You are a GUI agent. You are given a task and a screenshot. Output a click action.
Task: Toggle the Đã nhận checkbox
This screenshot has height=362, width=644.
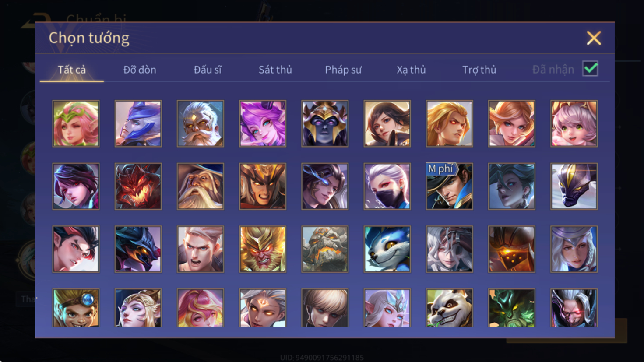click(x=590, y=69)
